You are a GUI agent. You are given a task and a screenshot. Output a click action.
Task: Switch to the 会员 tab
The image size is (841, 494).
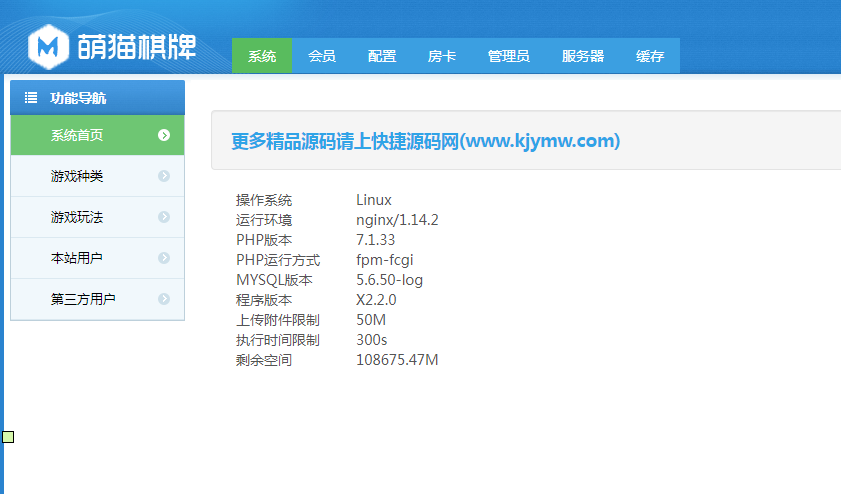tap(322, 56)
